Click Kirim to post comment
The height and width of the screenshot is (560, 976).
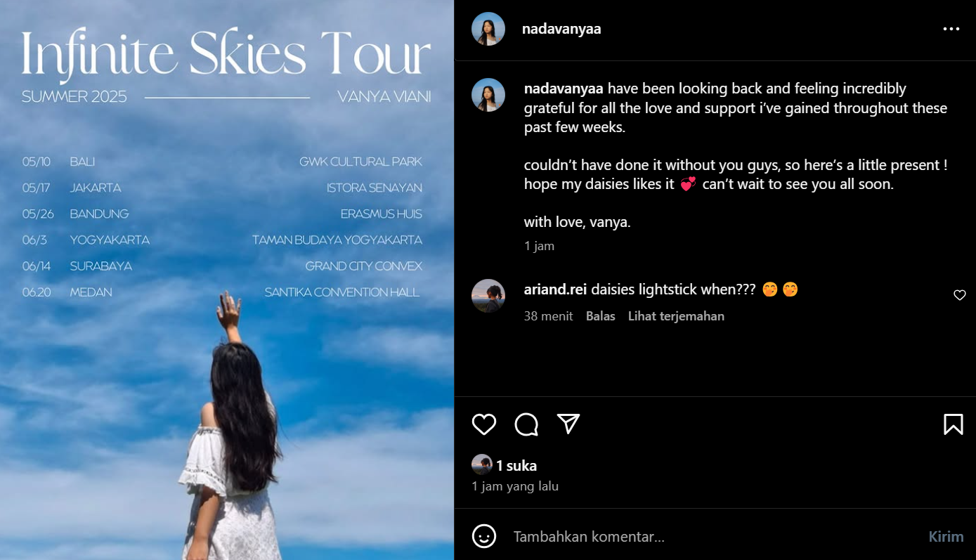946,536
